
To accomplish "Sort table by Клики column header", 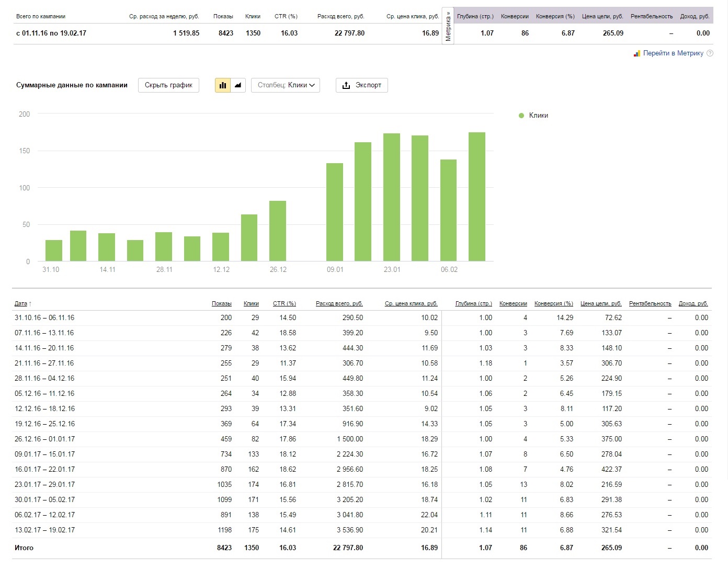I will 251,303.
